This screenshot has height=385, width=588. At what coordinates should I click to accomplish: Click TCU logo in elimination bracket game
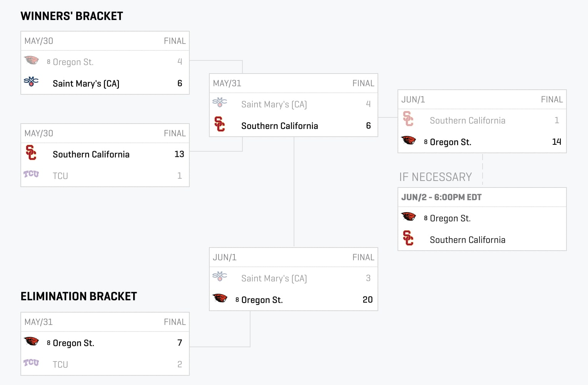coord(31,363)
